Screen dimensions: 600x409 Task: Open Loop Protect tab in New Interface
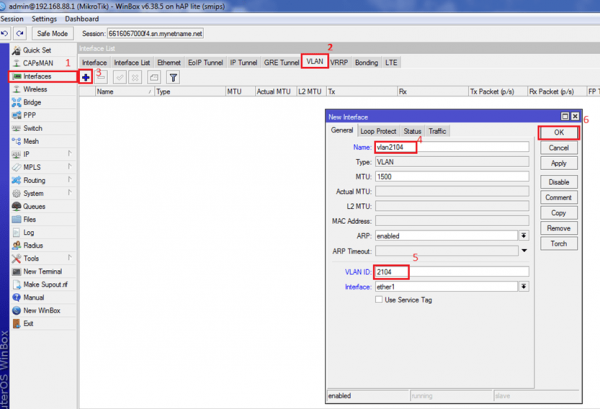pyautogui.click(x=378, y=131)
